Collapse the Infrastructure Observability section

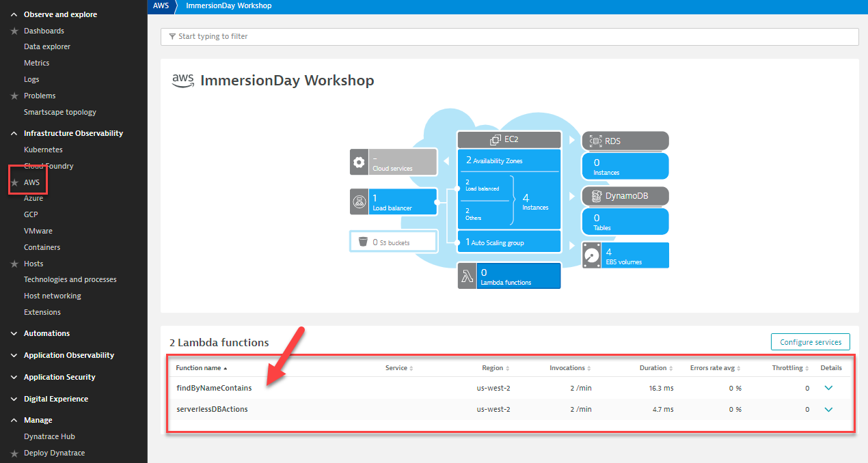14,134
